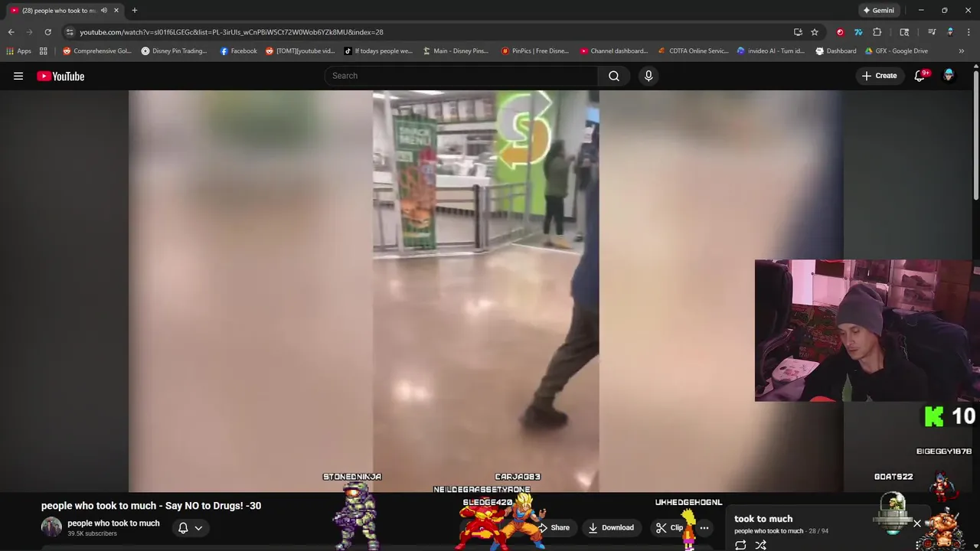Screen dimensions: 980x551
Task: Click the red extension icon in toolbar
Action: click(x=840, y=32)
